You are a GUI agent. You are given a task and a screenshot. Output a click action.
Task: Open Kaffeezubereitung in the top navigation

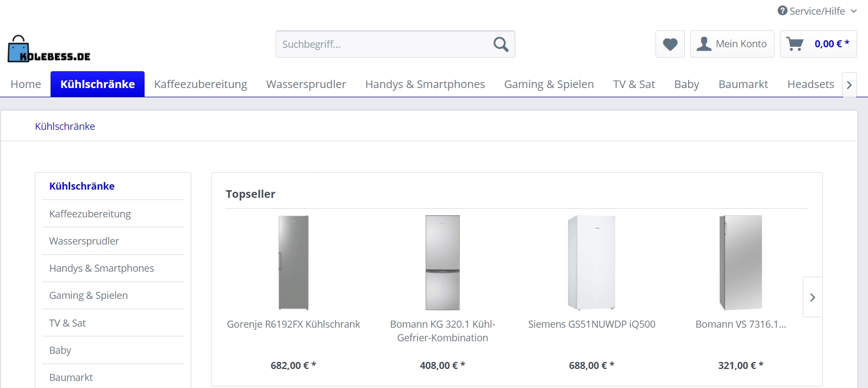click(201, 84)
